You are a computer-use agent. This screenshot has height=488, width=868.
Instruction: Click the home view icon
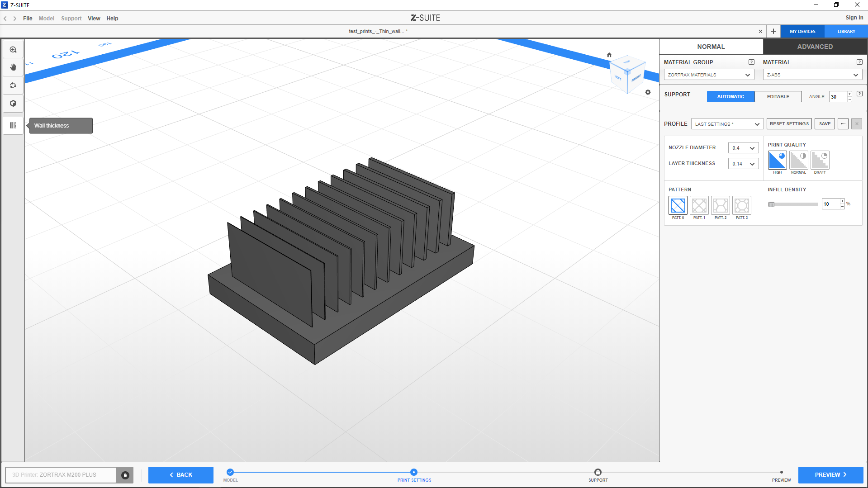pyautogui.click(x=609, y=55)
